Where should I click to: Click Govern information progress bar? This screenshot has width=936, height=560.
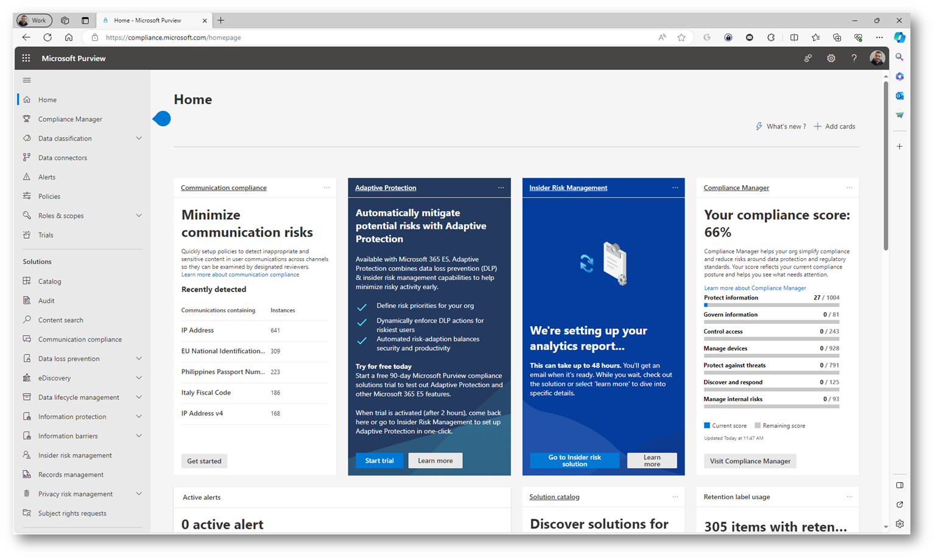771,322
